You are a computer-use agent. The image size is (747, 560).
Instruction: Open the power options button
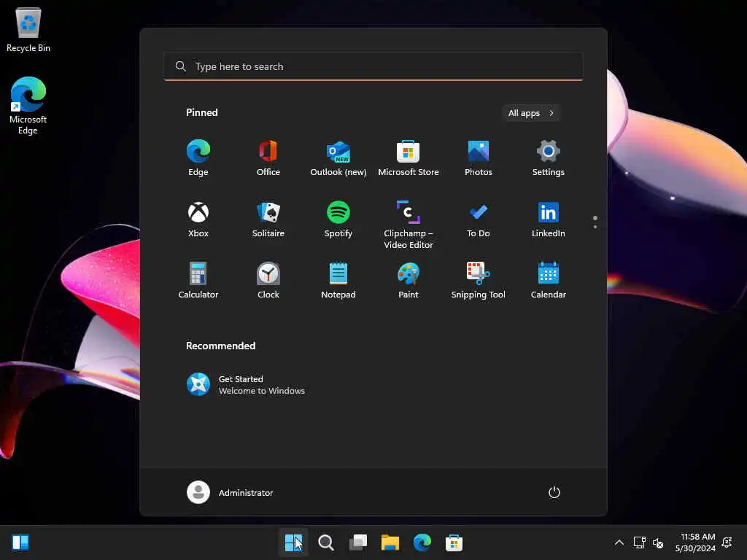point(554,492)
